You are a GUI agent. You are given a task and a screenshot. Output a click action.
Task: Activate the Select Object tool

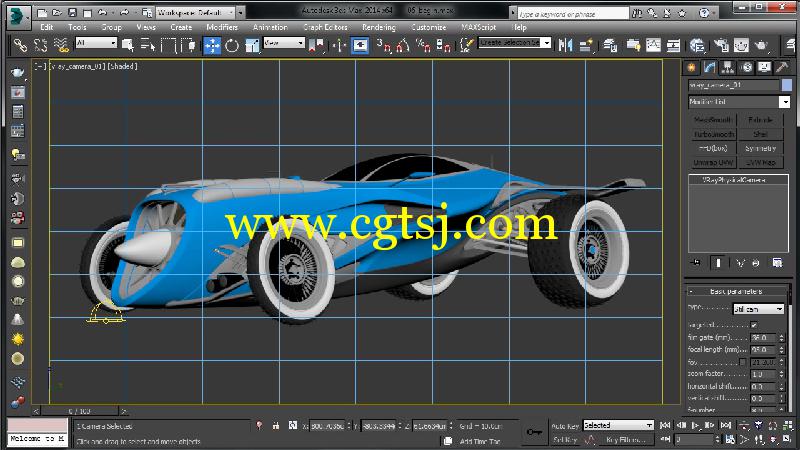click(128, 45)
